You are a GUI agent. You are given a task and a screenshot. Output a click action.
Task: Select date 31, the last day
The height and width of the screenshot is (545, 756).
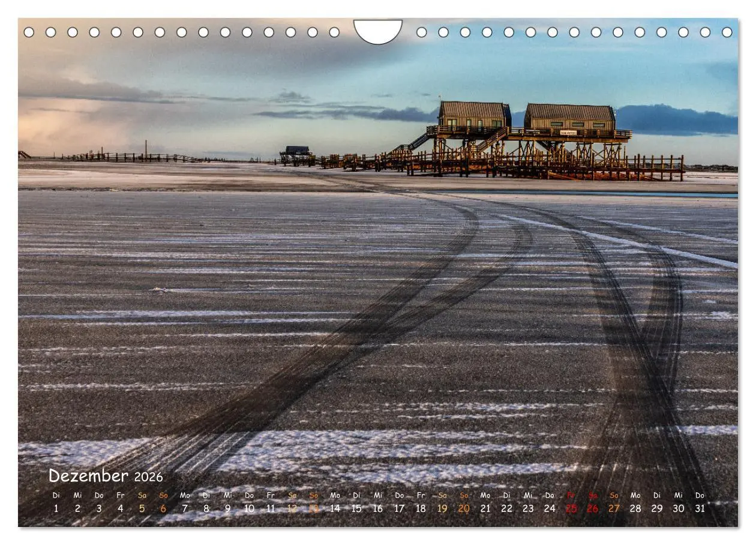[700, 508]
